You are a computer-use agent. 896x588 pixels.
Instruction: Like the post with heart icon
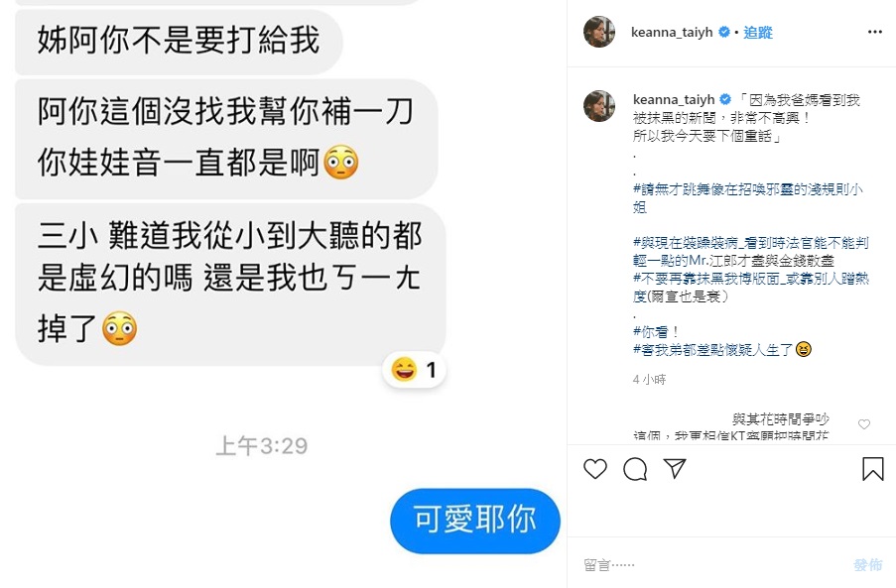pos(595,469)
